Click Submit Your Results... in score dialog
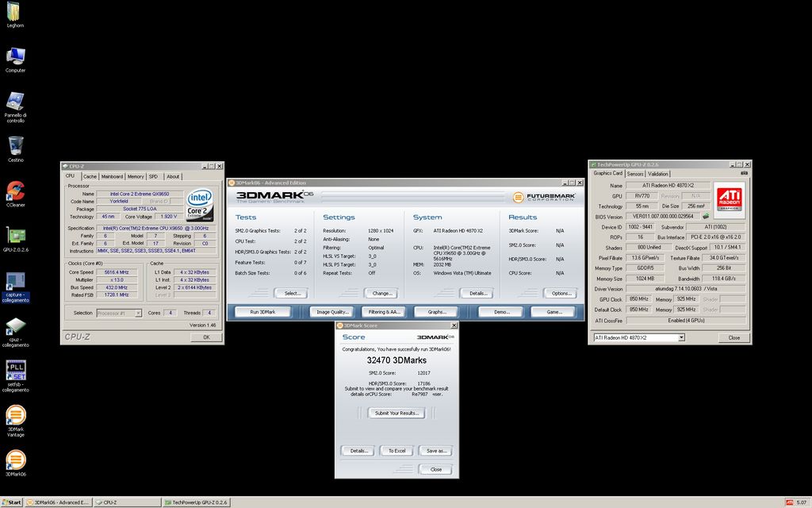Screen dimensions: 812x508 [x=396, y=413]
